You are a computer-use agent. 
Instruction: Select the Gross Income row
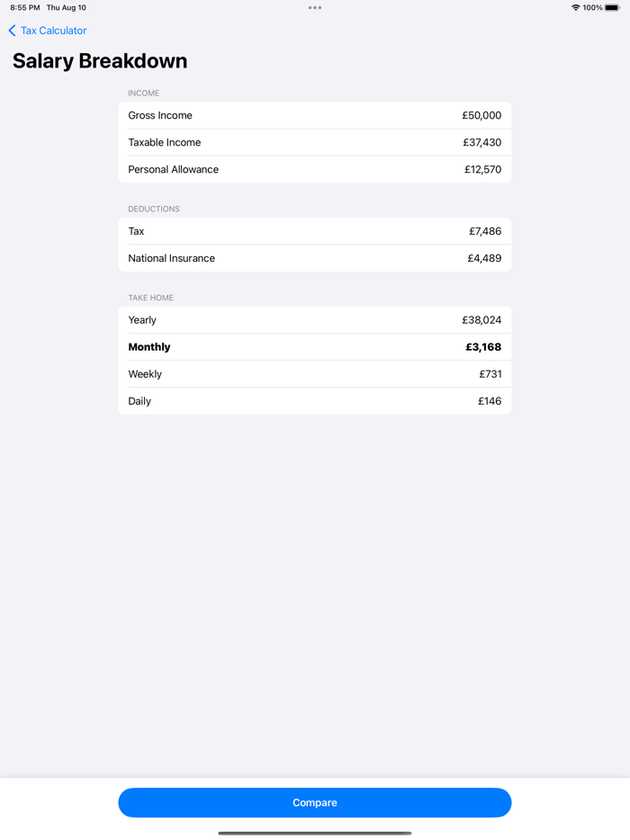click(314, 115)
